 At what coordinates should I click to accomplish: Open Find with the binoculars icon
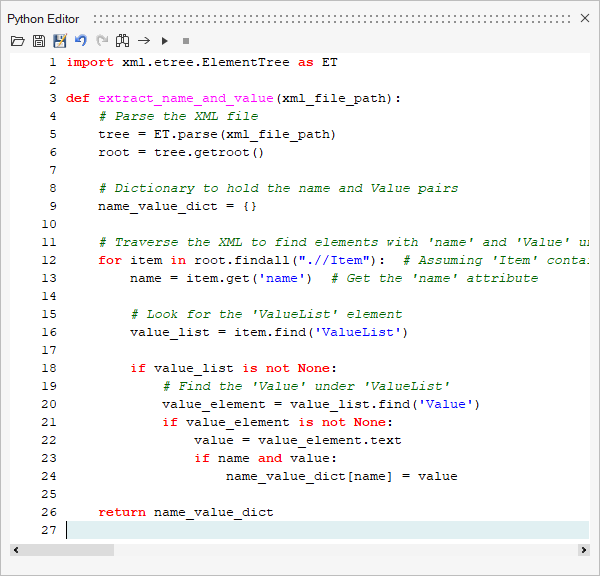click(x=122, y=40)
